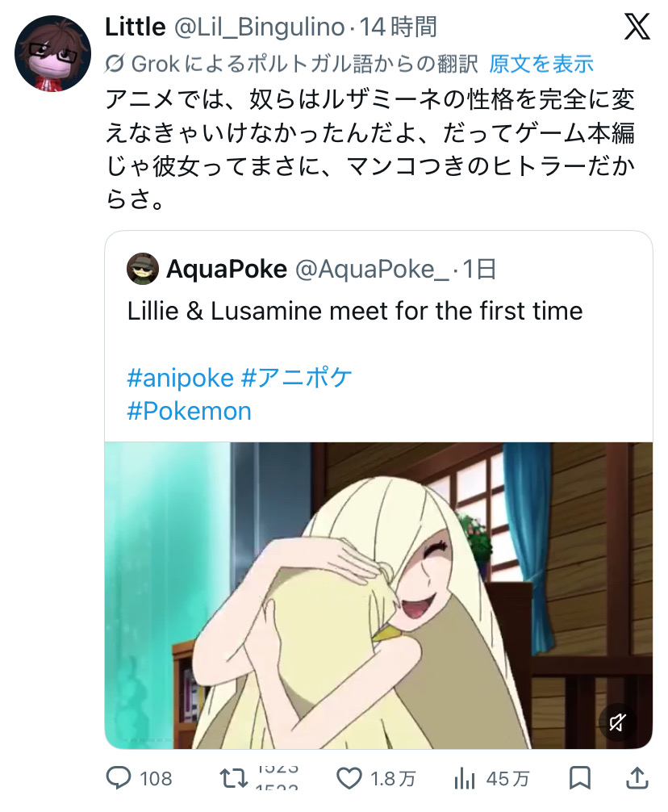Click the 14時間 post timestamp
The image size is (668, 812).
(399, 27)
